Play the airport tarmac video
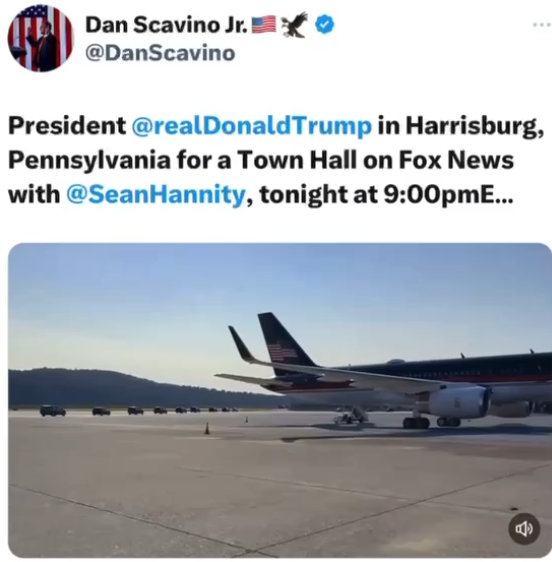The width and height of the screenshot is (552, 562). [x=280, y=400]
